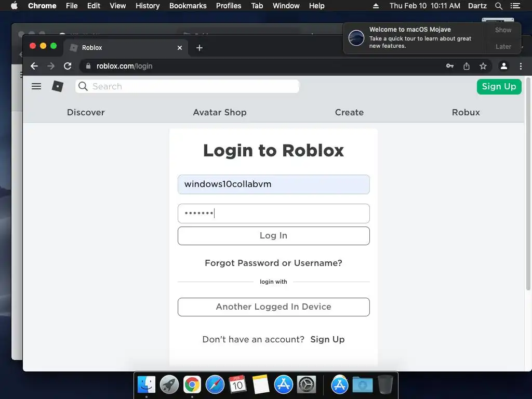Screen dimensions: 532x399
Task: Go back with Chrome's back arrow
Action: [34, 66]
